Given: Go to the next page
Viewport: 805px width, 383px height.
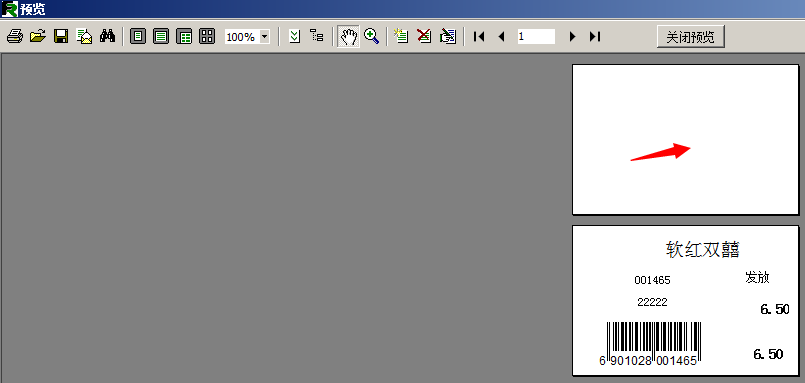Looking at the screenshot, I should coord(572,36).
